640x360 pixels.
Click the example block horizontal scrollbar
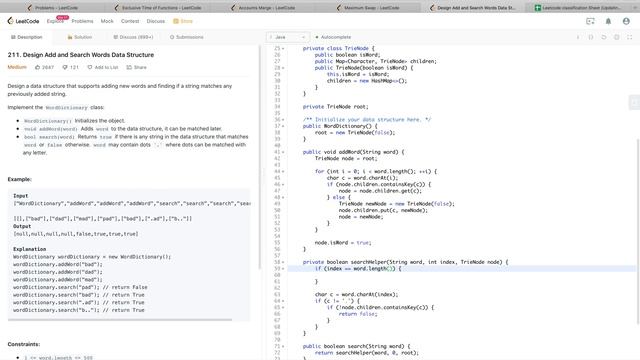120,320
